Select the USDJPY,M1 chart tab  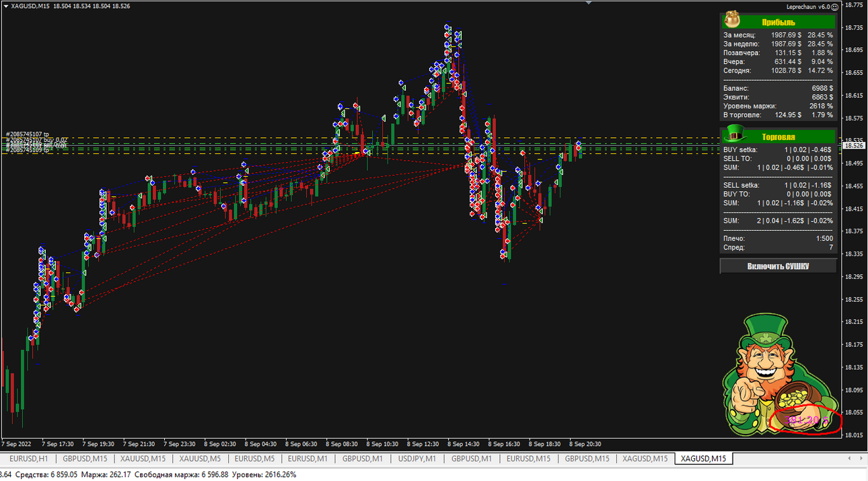pos(417,459)
